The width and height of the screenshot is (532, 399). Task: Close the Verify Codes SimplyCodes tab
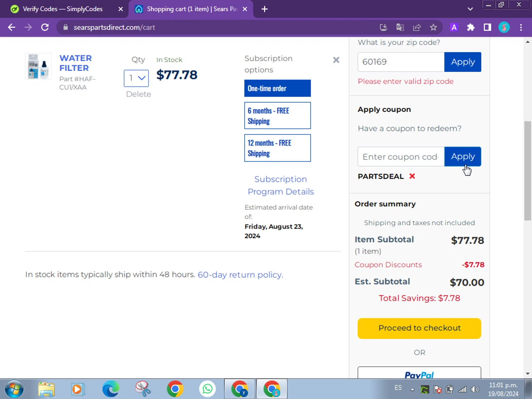[121, 9]
